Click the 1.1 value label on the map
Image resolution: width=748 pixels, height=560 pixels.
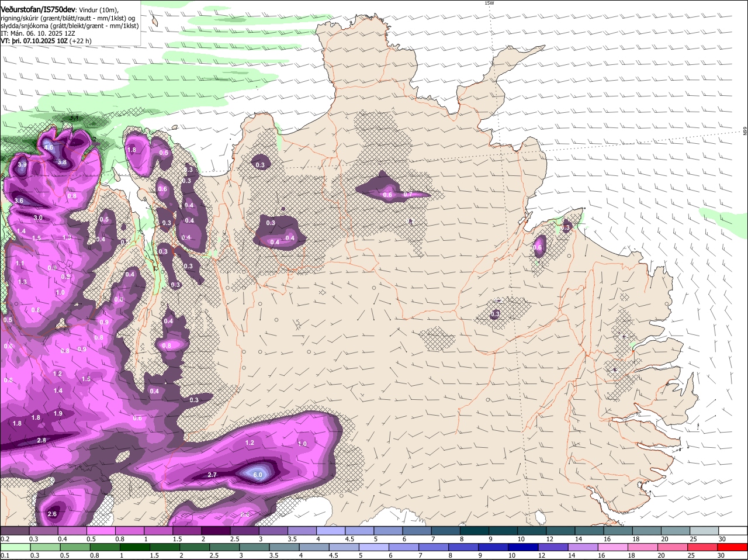click(x=20, y=264)
